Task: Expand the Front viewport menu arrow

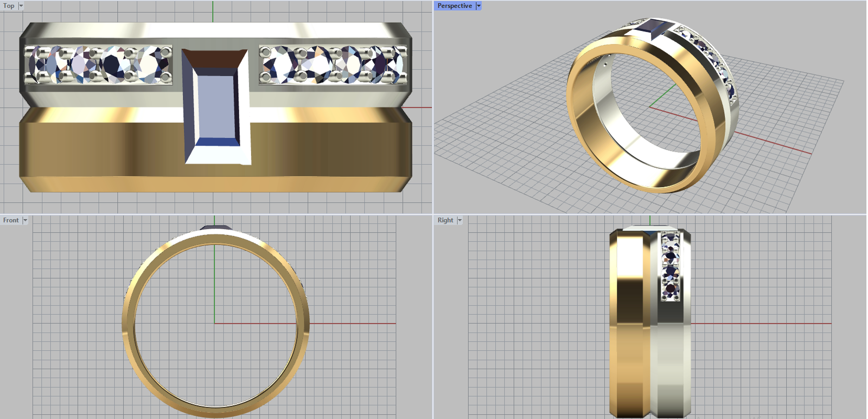Action: [x=25, y=220]
